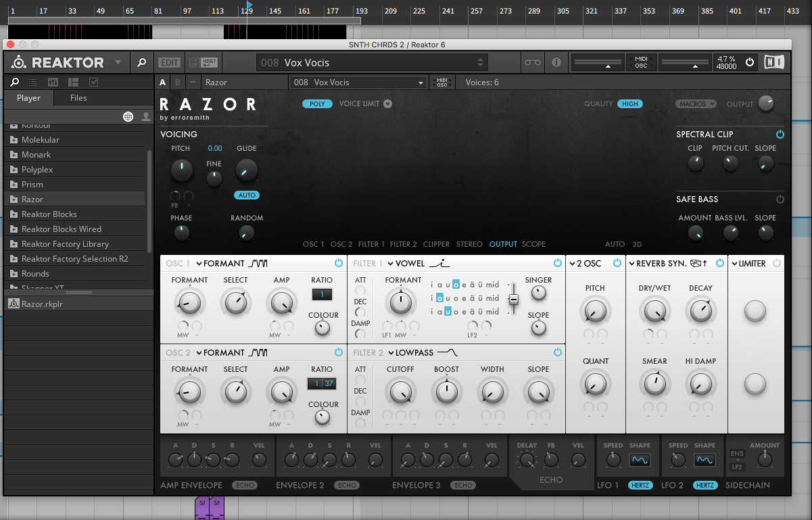Select the LFO 1 waveform shape display
812x520 pixels.
coord(640,460)
